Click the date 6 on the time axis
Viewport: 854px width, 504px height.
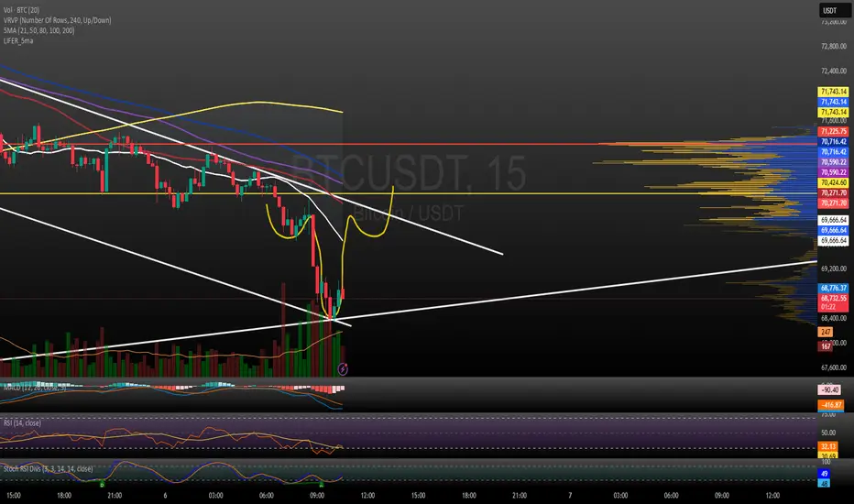tap(165, 495)
